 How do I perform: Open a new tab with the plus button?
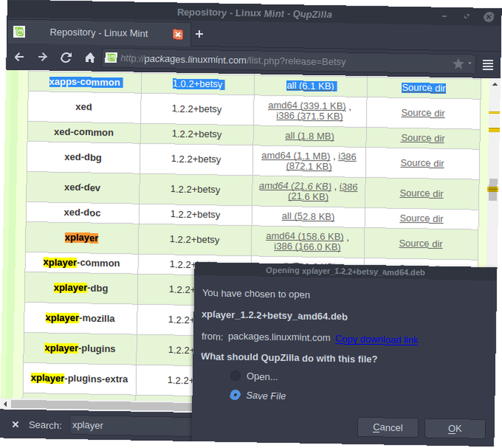199,34
